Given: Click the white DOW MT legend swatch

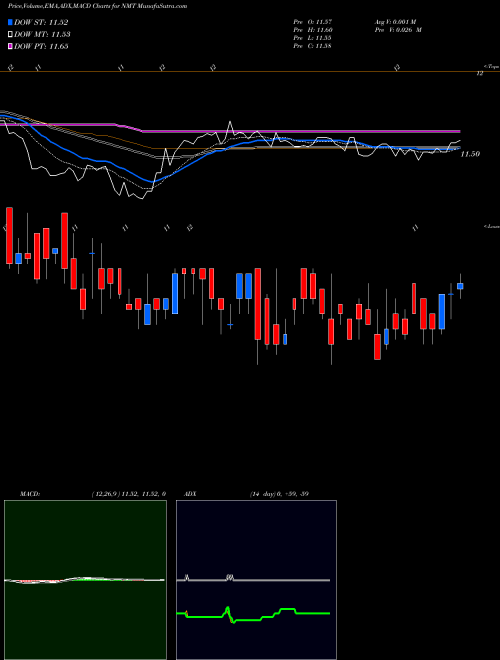Looking at the screenshot, I should coord(10,35).
